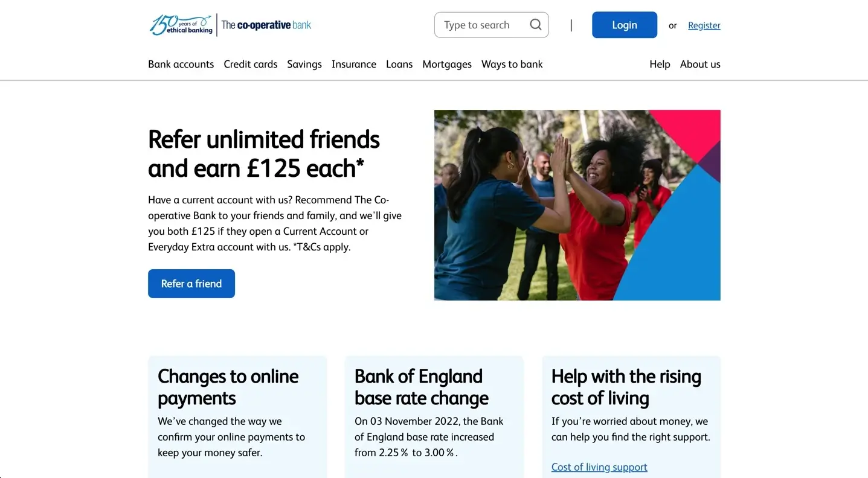The image size is (868, 478).
Task: Select Savings in the navigation bar
Action: pos(304,64)
